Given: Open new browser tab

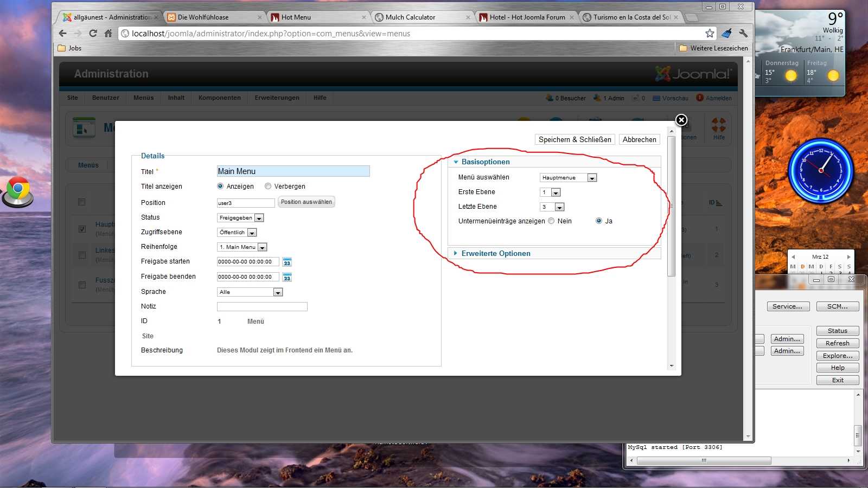Looking at the screenshot, I should [x=692, y=17].
